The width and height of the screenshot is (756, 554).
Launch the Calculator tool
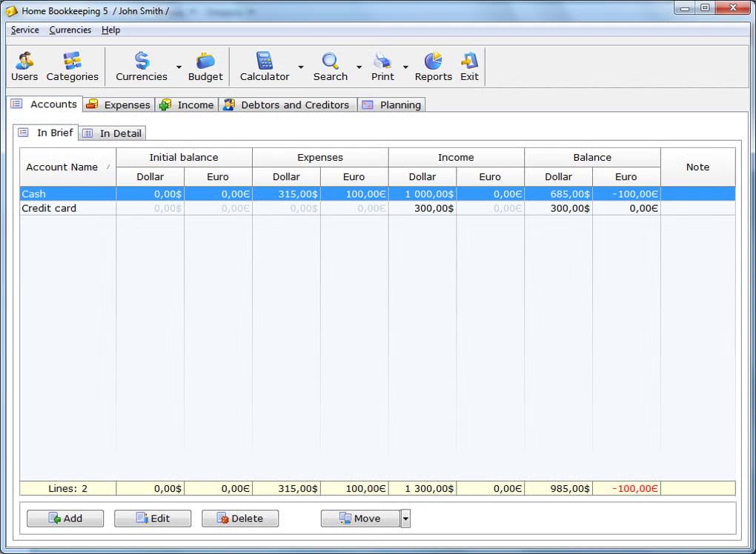click(265, 67)
